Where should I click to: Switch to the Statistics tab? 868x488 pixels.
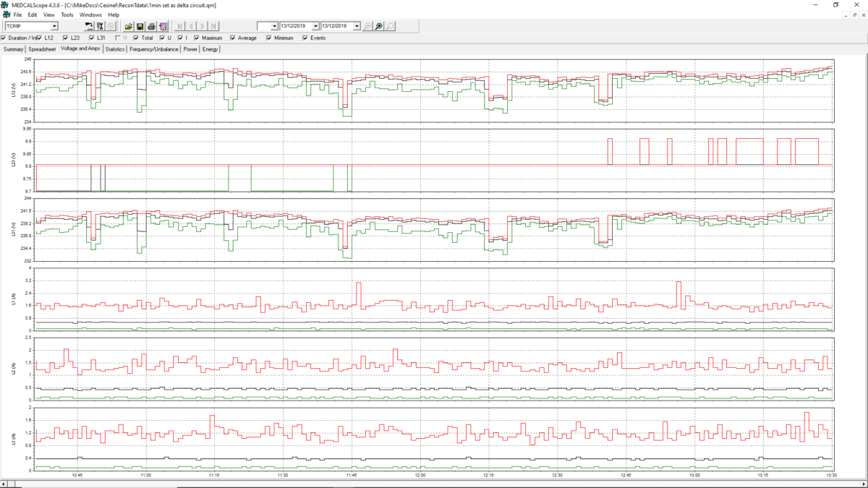(x=114, y=49)
